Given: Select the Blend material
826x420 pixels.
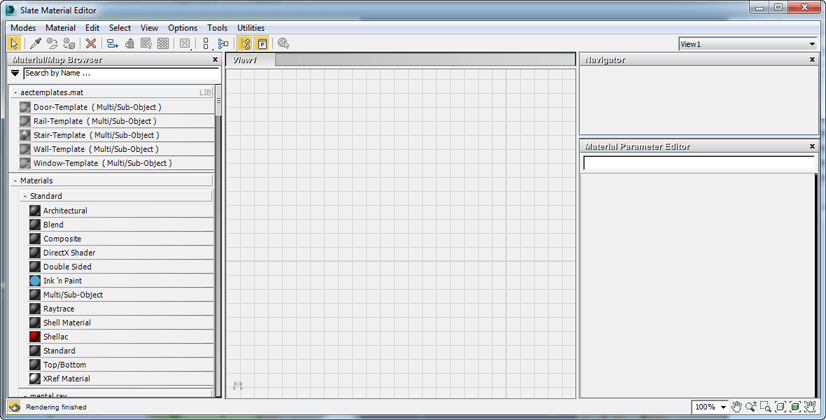Looking at the screenshot, I should point(121,224).
